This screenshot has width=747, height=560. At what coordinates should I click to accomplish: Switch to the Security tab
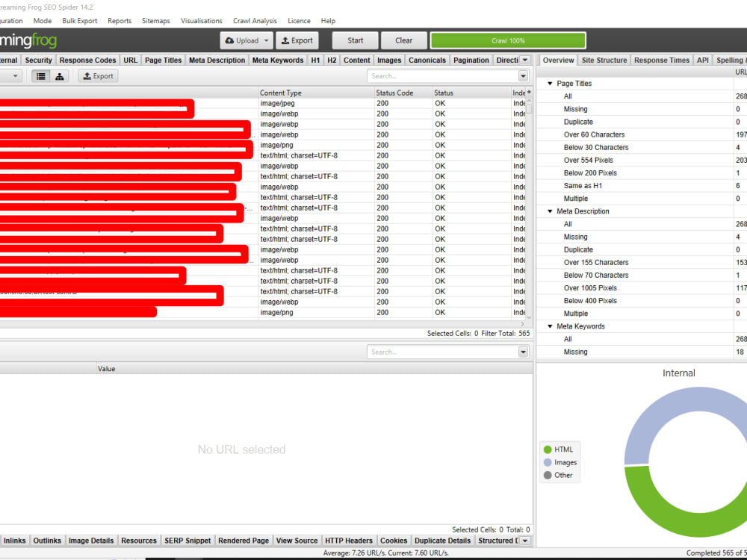39,60
